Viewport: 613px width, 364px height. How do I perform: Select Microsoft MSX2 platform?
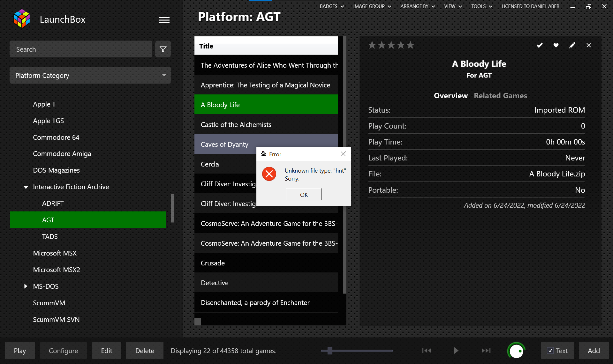(x=57, y=270)
